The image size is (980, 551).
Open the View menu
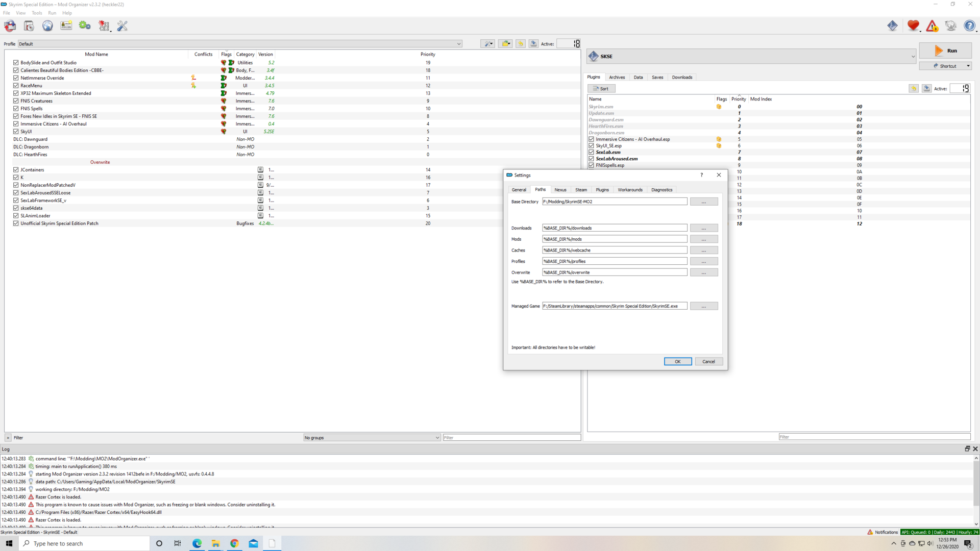click(x=21, y=13)
